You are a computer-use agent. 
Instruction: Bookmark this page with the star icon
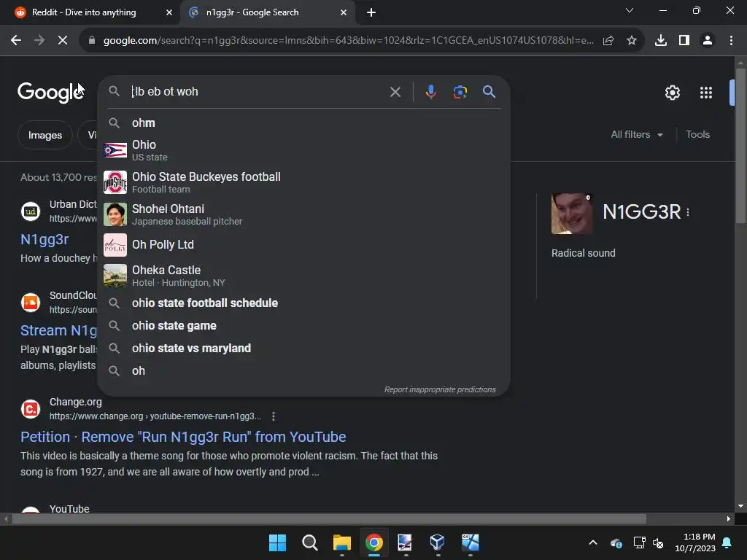point(632,41)
